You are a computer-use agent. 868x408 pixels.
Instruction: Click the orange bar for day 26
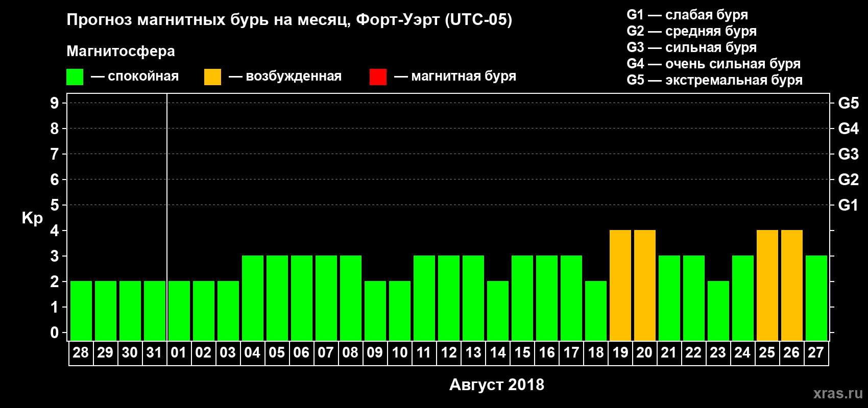coord(792,285)
